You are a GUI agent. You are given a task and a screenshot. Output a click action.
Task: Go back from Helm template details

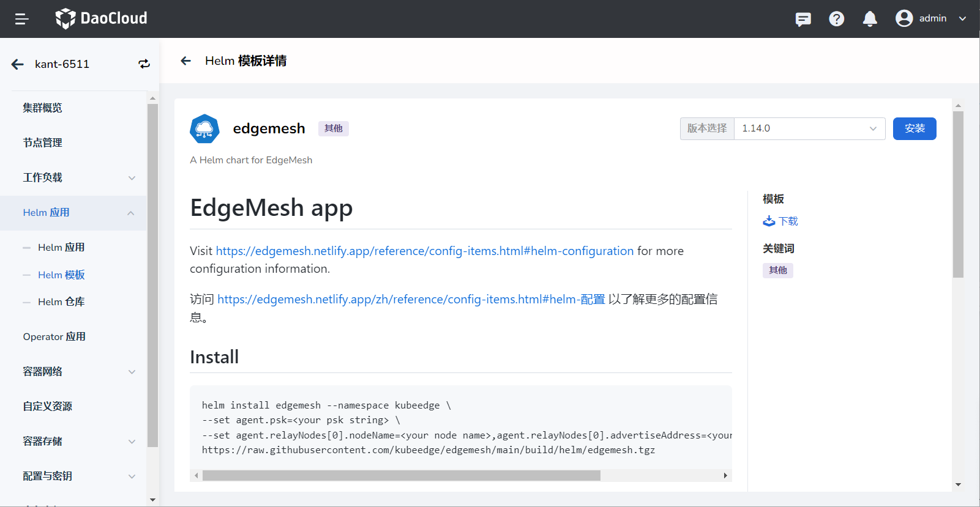[x=186, y=61]
